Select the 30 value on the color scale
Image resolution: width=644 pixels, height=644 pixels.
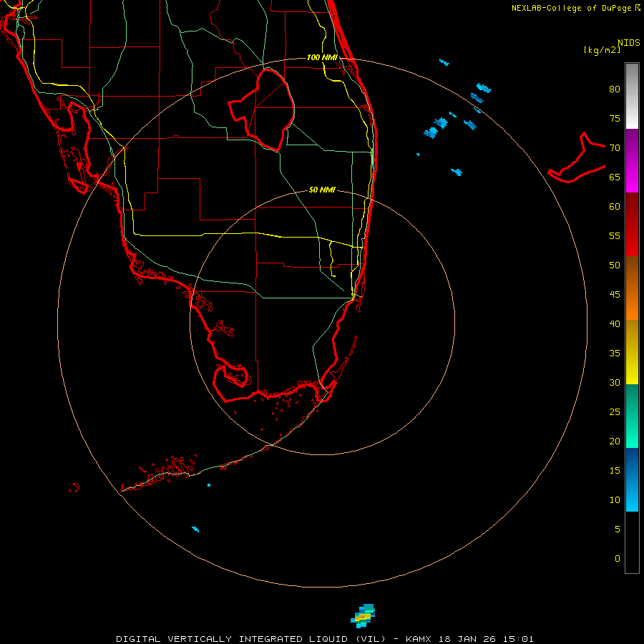615,382
